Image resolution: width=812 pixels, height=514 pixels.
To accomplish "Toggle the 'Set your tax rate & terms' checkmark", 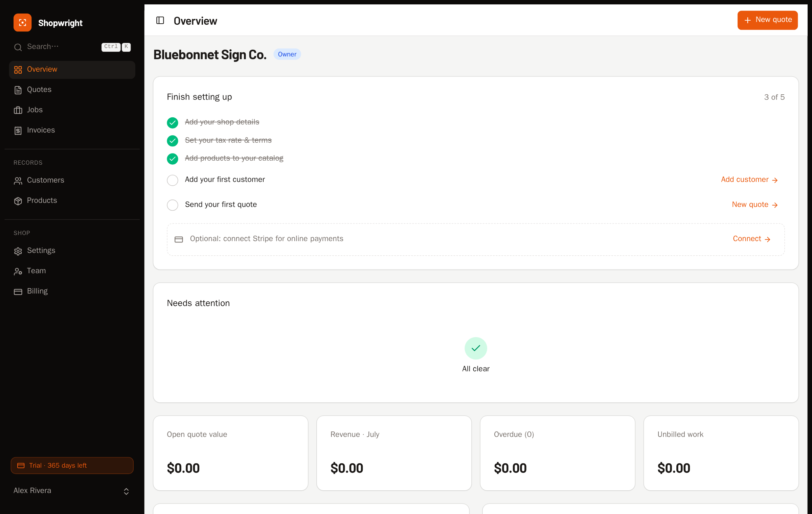I will click(x=173, y=141).
